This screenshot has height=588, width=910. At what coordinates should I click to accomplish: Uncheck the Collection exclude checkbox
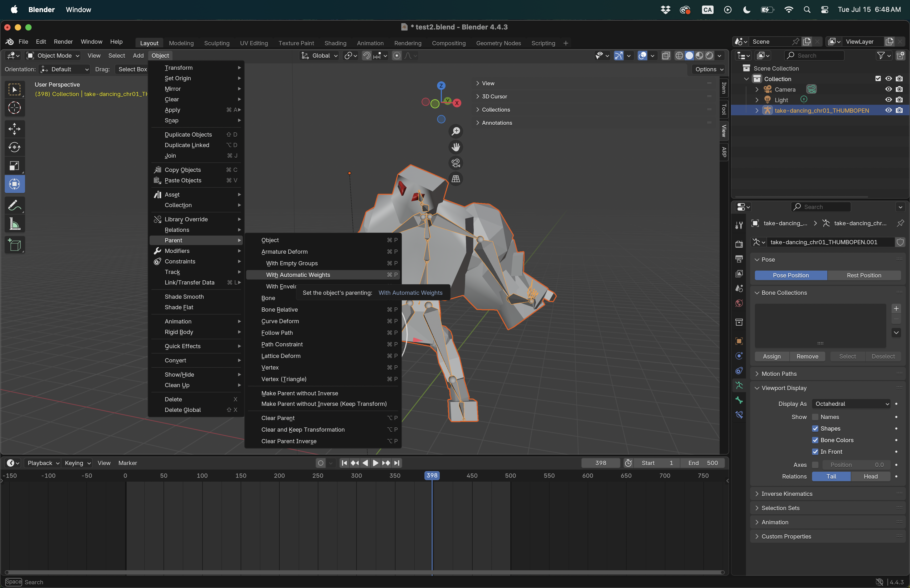pos(878,79)
